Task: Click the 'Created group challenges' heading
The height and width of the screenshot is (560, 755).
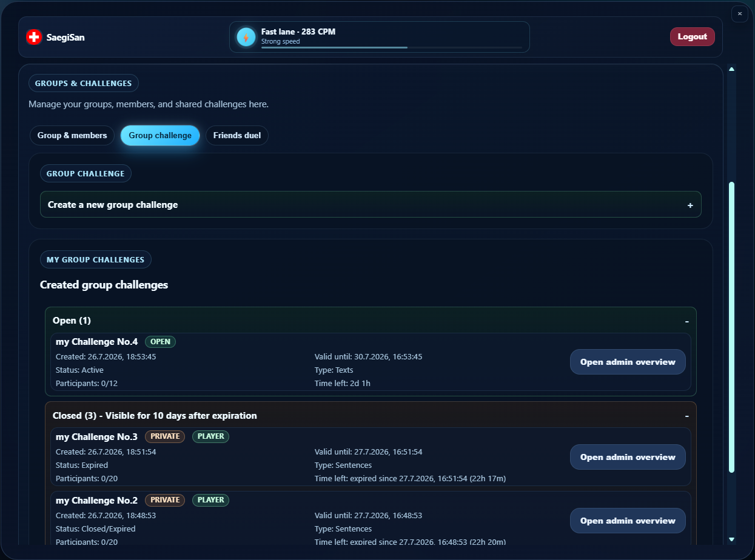Action: 104,285
